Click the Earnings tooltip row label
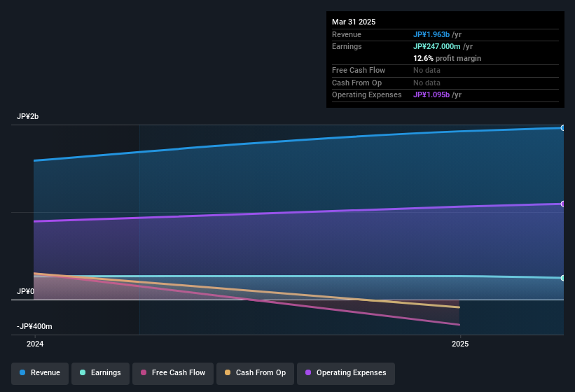575x392 pixels. [347, 46]
